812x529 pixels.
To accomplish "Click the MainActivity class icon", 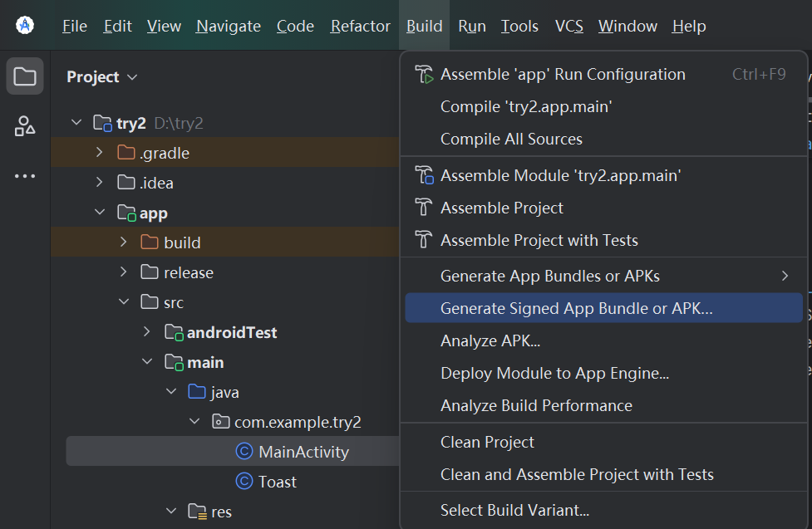I will (244, 452).
